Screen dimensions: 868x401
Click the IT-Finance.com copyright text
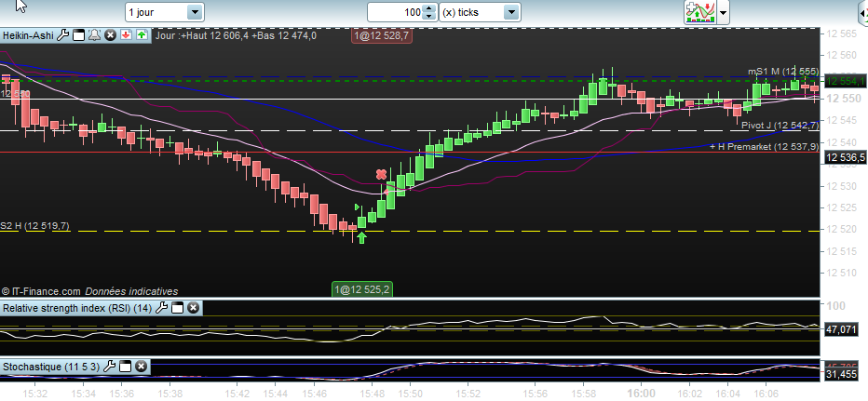[89, 291]
